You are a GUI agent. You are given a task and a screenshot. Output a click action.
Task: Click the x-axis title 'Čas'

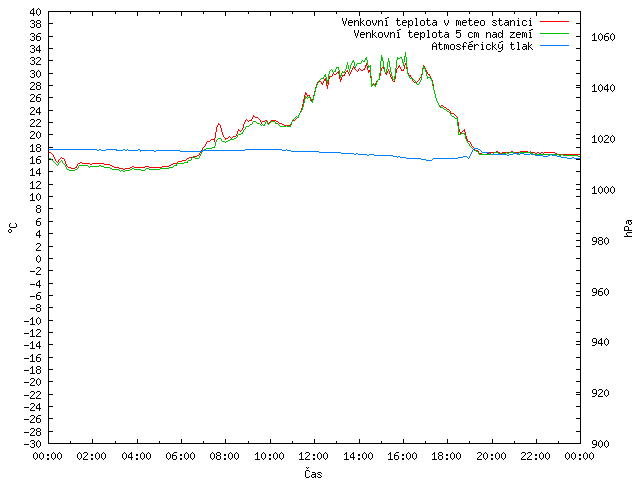point(313,473)
